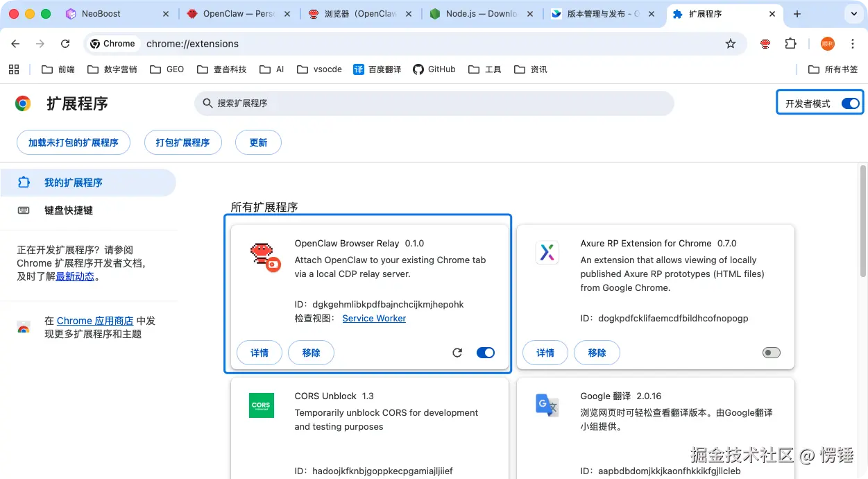Toggle 开发者模式 switch off
This screenshot has width=868, height=479.
[850, 103]
